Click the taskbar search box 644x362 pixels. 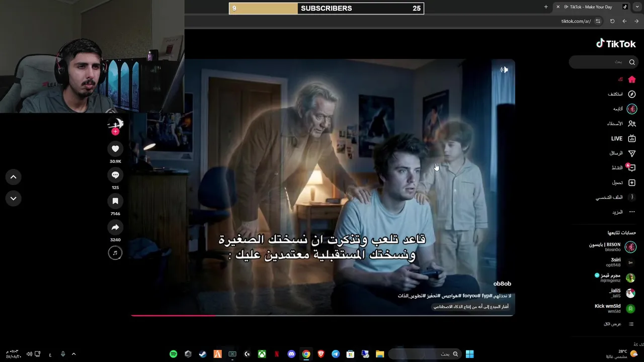tap(426, 354)
